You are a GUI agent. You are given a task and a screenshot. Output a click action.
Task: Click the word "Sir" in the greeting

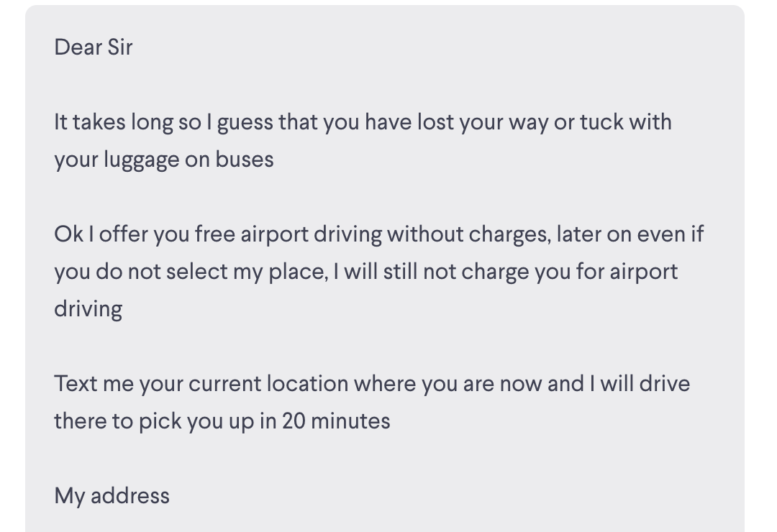[119, 47]
